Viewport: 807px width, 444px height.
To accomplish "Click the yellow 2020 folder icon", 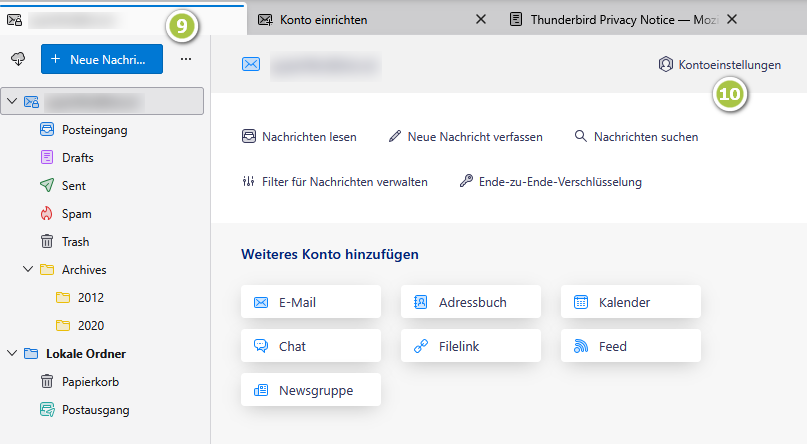I will point(63,325).
